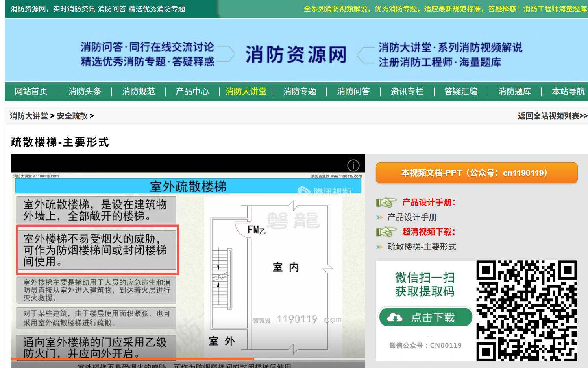Open the 本站导航 nav item
The image size is (588, 368).
(568, 91)
